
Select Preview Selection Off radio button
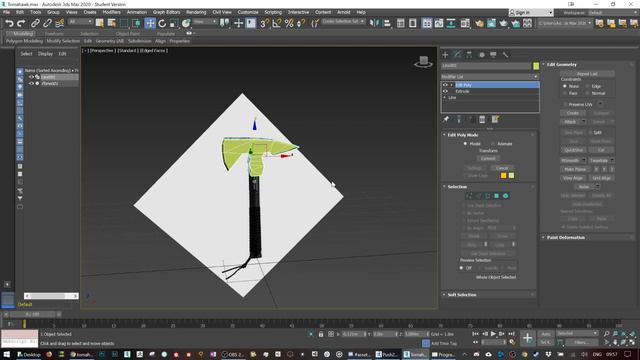(462, 268)
